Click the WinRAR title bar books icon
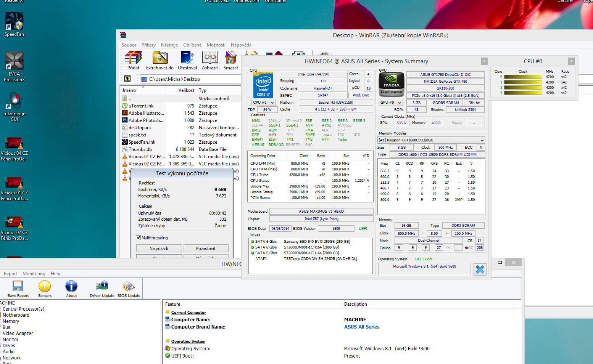This screenshot has width=593, height=364. point(123,35)
